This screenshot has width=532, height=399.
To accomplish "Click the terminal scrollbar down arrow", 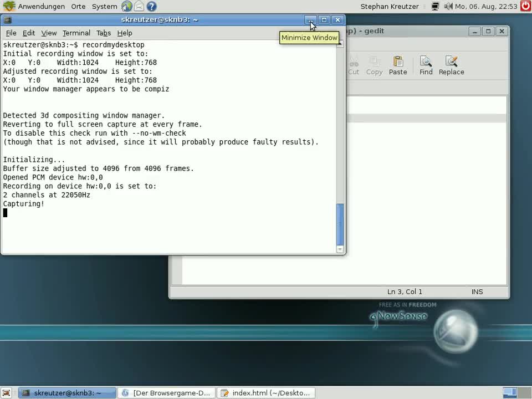I will pos(340,249).
